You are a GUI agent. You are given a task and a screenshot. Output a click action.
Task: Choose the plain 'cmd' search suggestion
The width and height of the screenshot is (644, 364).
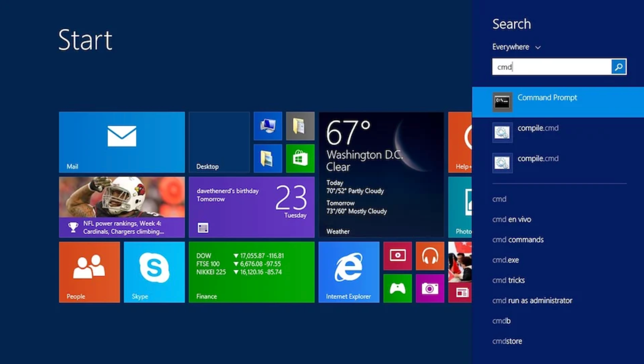499,199
